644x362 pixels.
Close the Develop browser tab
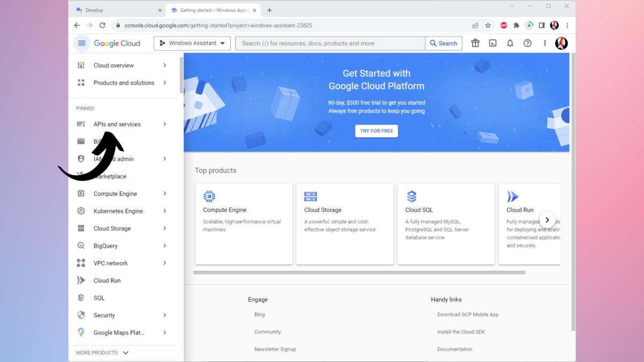[160, 10]
